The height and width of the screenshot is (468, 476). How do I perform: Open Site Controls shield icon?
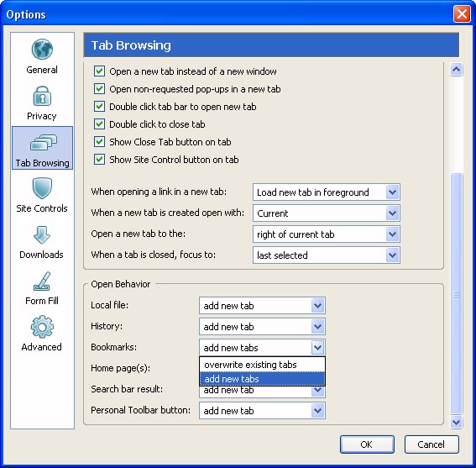(x=42, y=188)
